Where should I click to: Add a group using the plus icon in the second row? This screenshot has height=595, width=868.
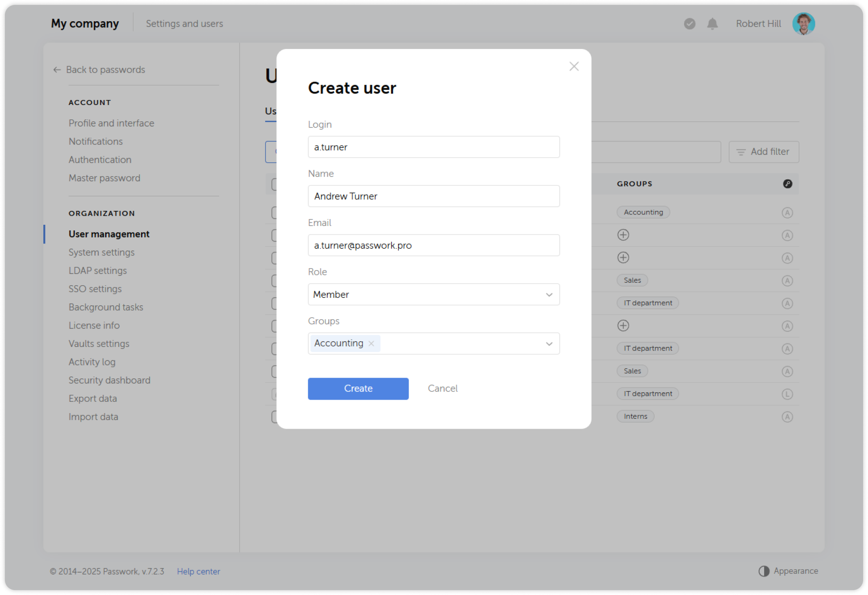(x=623, y=235)
